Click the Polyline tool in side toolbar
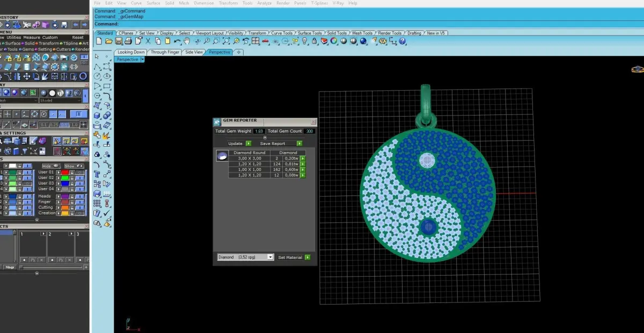 click(97, 67)
